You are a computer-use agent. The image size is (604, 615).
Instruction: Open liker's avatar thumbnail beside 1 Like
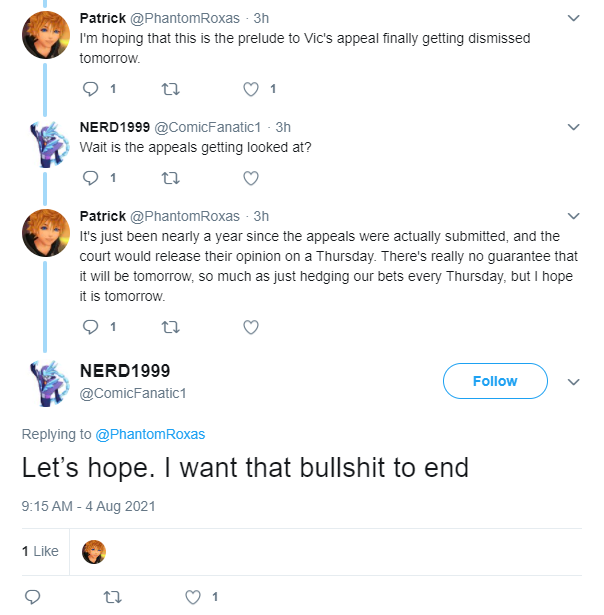point(94,551)
